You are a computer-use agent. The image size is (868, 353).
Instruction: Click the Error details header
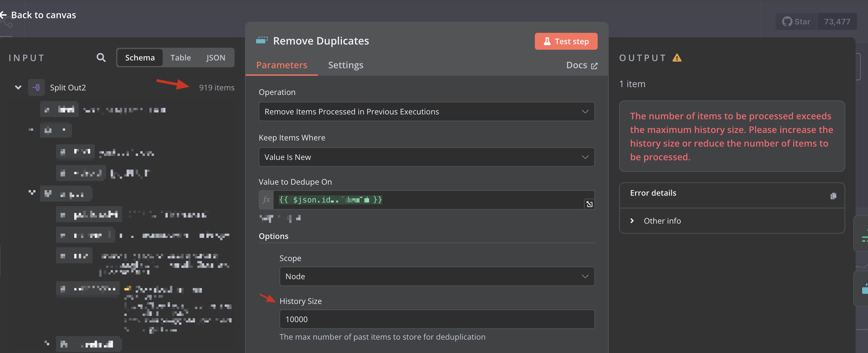[653, 193]
